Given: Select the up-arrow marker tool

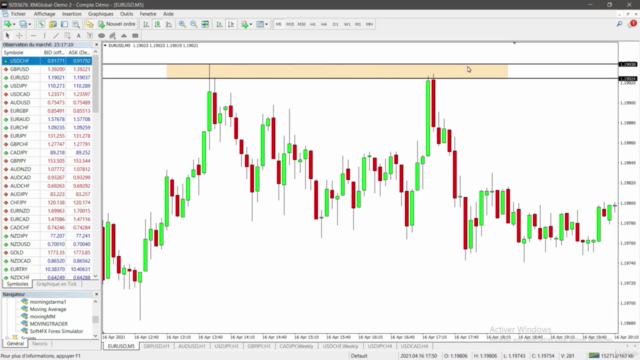Looking at the screenshot, I should [x=124, y=36].
